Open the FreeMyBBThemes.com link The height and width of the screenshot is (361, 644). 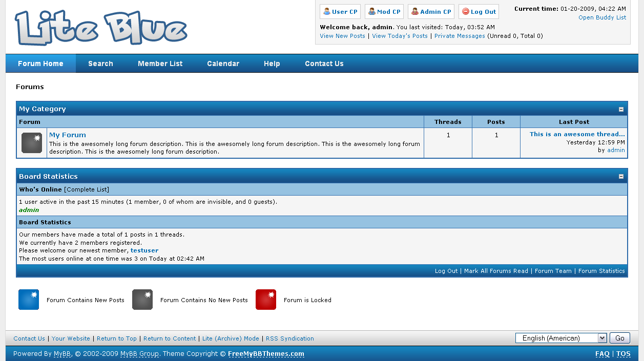266,354
